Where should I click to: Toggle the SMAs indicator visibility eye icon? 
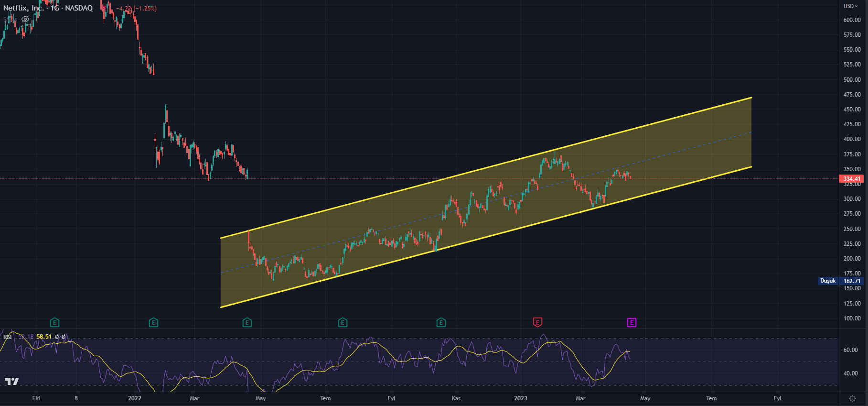(x=25, y=19)
